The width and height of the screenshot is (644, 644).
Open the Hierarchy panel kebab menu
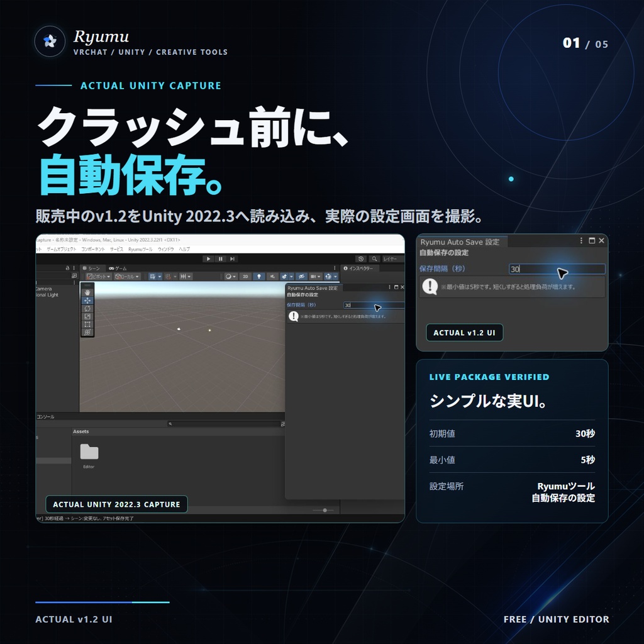(74, 268)
